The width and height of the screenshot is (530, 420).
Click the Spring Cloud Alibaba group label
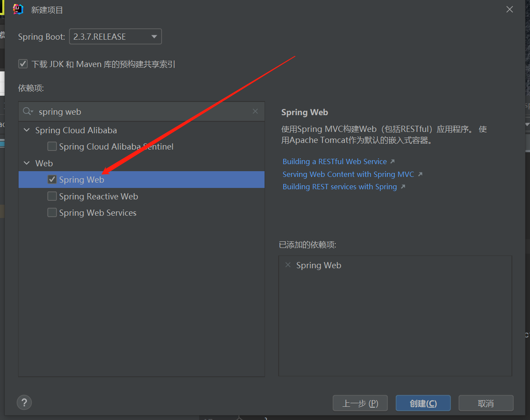[x=76, y=130]
